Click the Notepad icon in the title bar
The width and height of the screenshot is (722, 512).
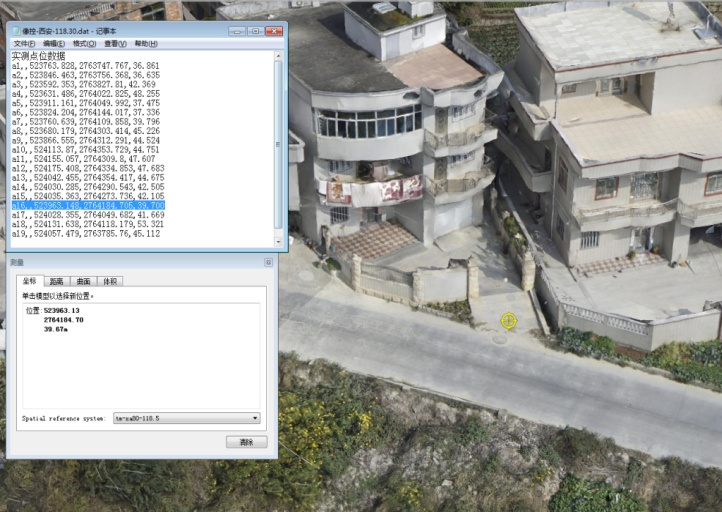(15, 31)
